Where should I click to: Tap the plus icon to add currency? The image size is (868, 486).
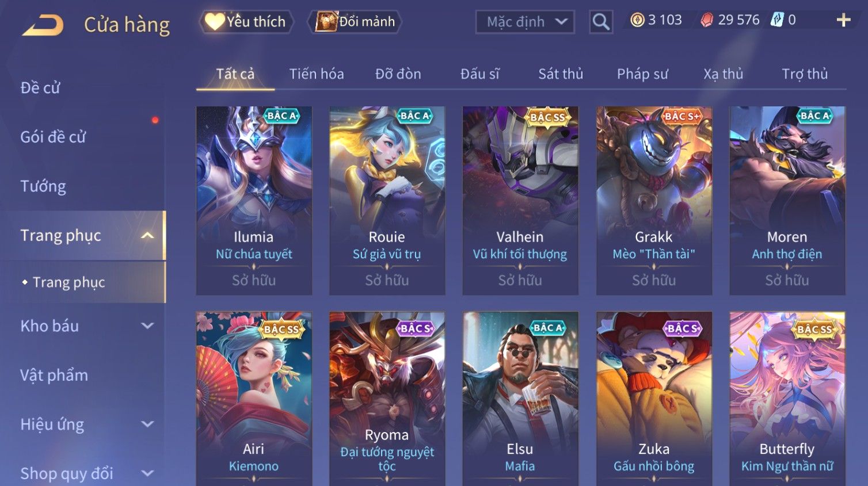[x=843, y=20]
